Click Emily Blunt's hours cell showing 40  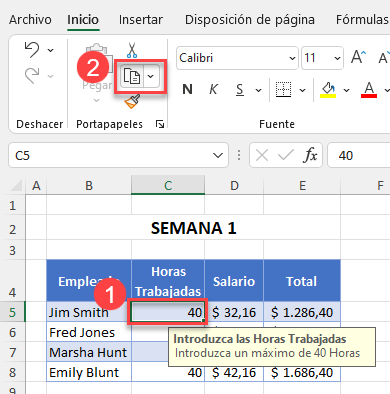point(168,372)
